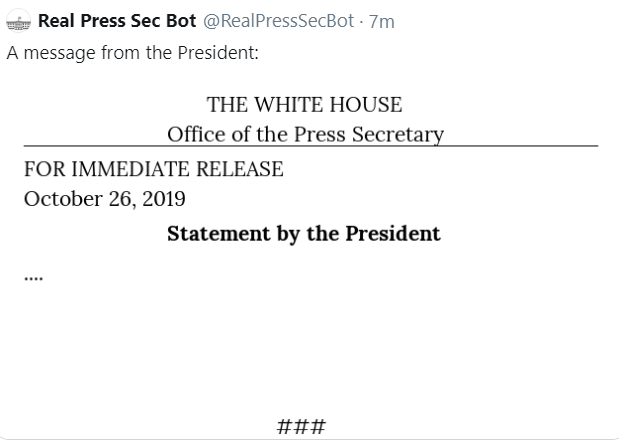Viewport: 619px width, 440px height.
Task: Click the four-dot ellipsis statement body
Action: tap(33, 276)
